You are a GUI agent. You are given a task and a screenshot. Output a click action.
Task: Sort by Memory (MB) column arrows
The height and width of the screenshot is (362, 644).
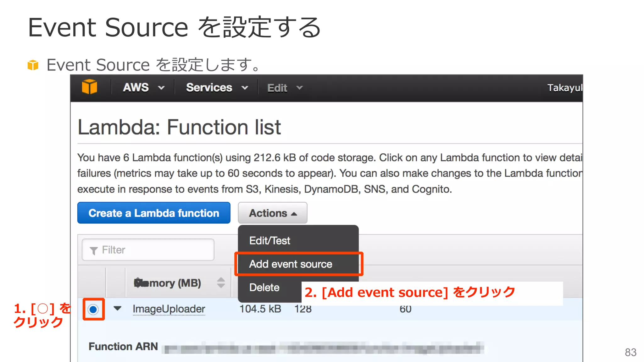221,283
